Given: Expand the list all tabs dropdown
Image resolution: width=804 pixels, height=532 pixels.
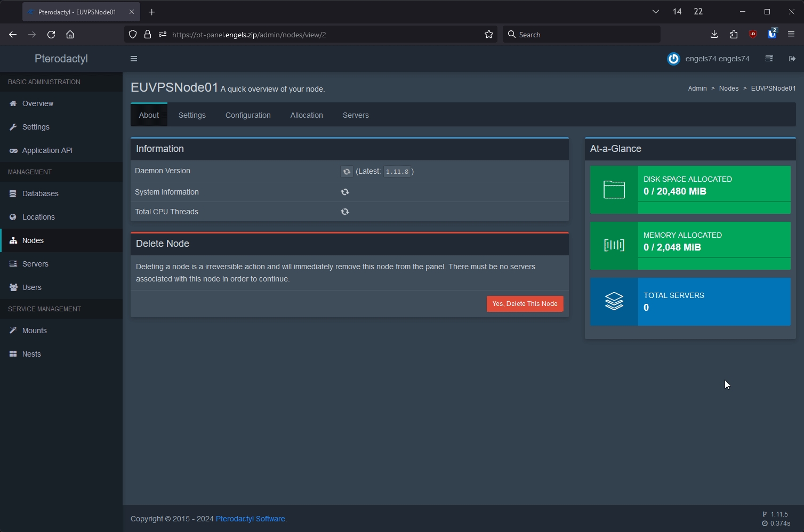Looking at the screenshot, I should (x=656, y=12).
